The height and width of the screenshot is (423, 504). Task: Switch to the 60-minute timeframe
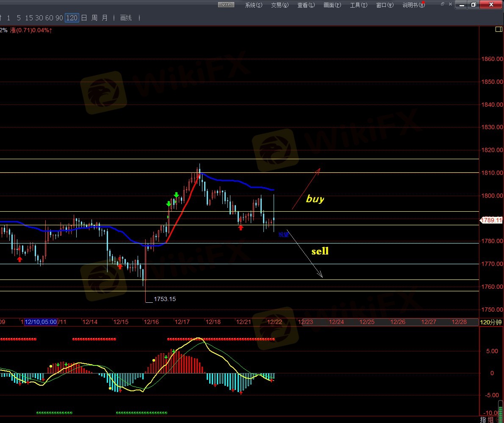(x=49, y=18)
